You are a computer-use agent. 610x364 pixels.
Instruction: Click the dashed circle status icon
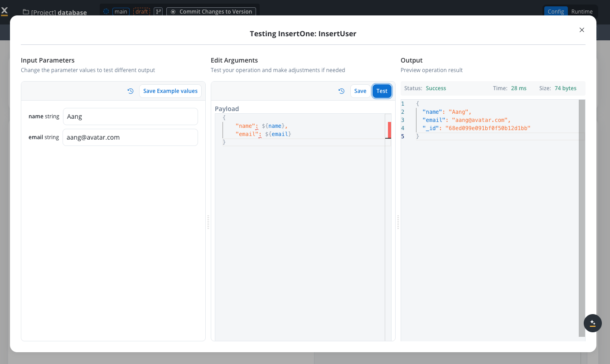pos(106,12)
